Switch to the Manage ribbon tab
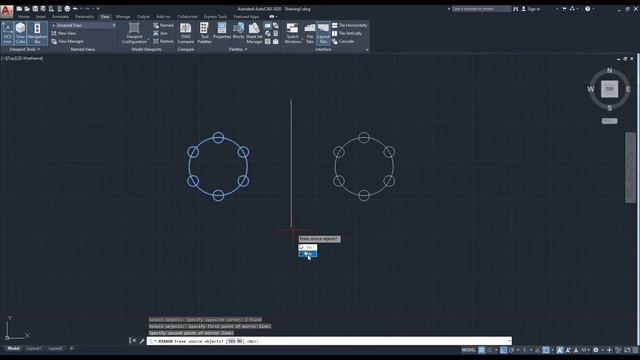Viewport: 640px width, 360px height. pos(123,17)
